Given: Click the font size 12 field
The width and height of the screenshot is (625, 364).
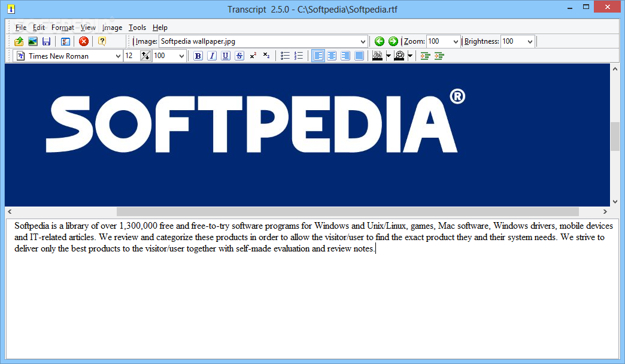Looking at the screenshot, I should (x=132, y=56).
